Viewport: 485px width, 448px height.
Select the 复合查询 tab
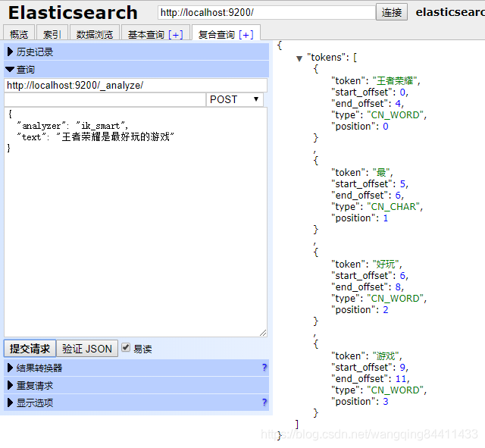pos(216,34)
